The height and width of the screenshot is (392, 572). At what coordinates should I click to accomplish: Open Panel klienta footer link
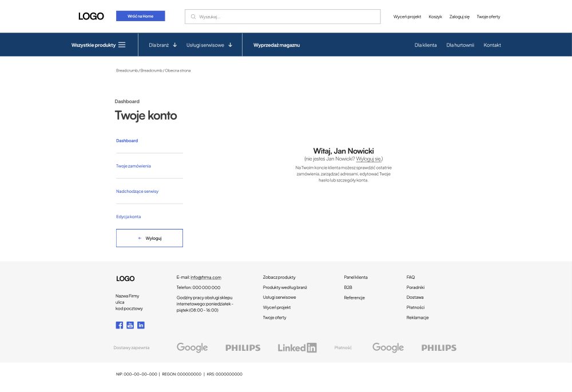(x=356, y=278)
